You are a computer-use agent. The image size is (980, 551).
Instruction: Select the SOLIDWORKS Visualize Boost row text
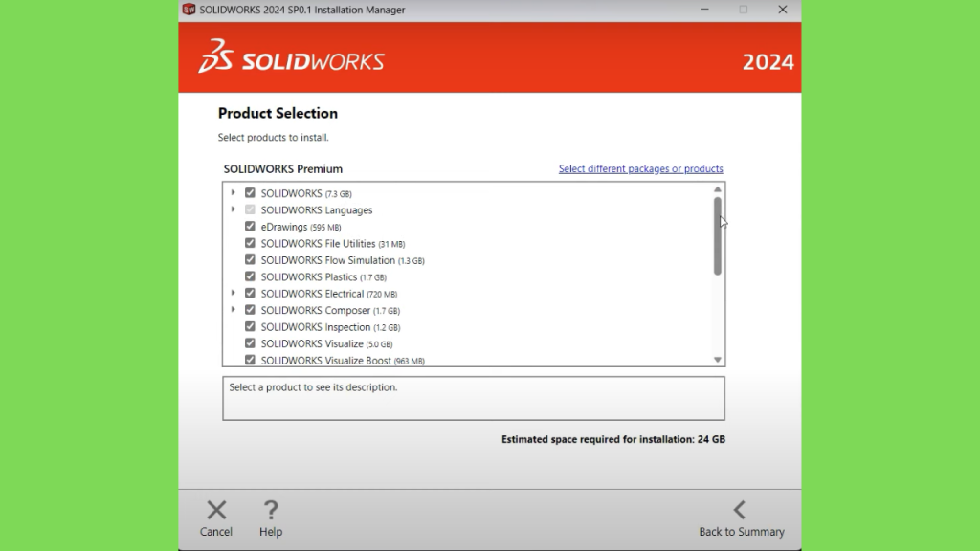343,361
